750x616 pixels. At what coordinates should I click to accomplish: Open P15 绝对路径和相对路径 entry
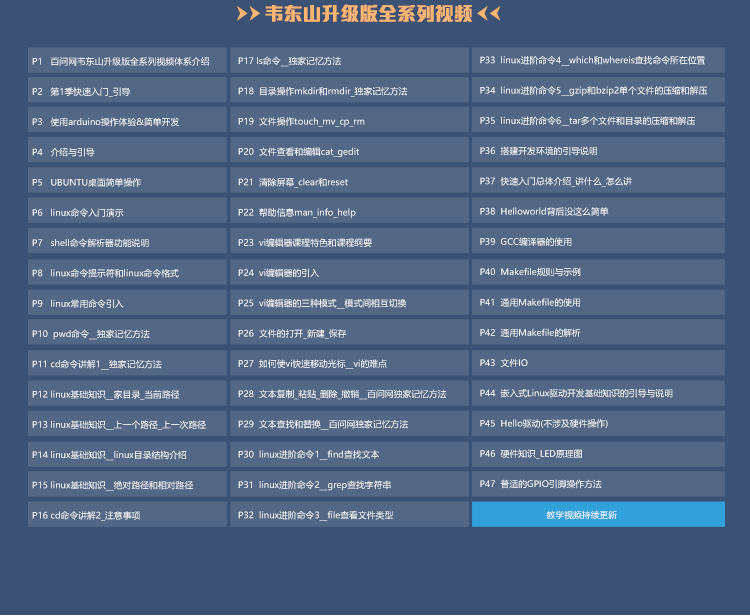coord(127,484)
